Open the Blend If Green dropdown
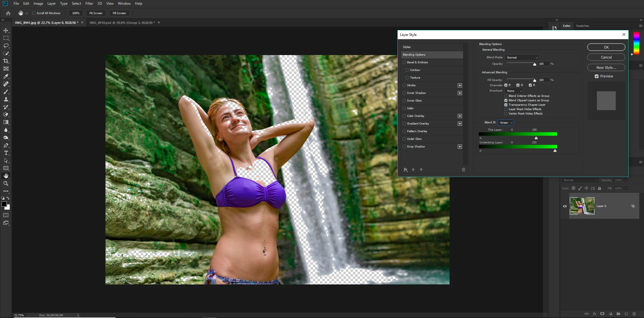This screenshot has height=318, width=644. tap(506, 123)
